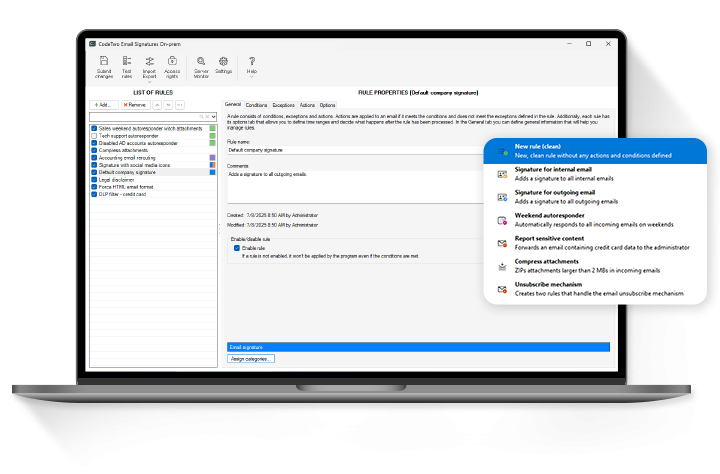Toggle the Compress attachments rule checkbox
The height and width of the screenshot is (474, 720).
click(x=94, y=150)
